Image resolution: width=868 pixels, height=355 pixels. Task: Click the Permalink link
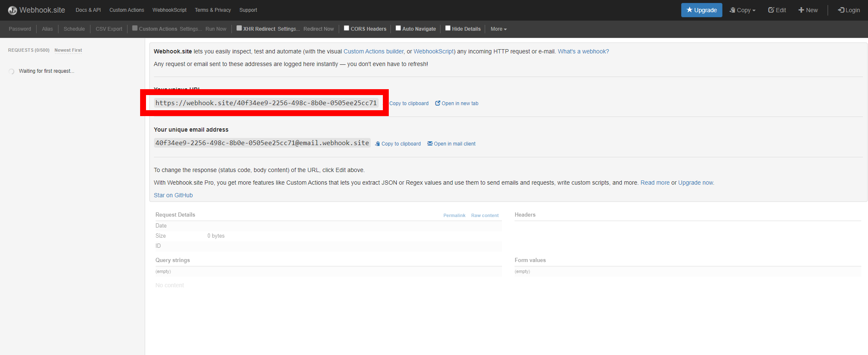(454, 215)
